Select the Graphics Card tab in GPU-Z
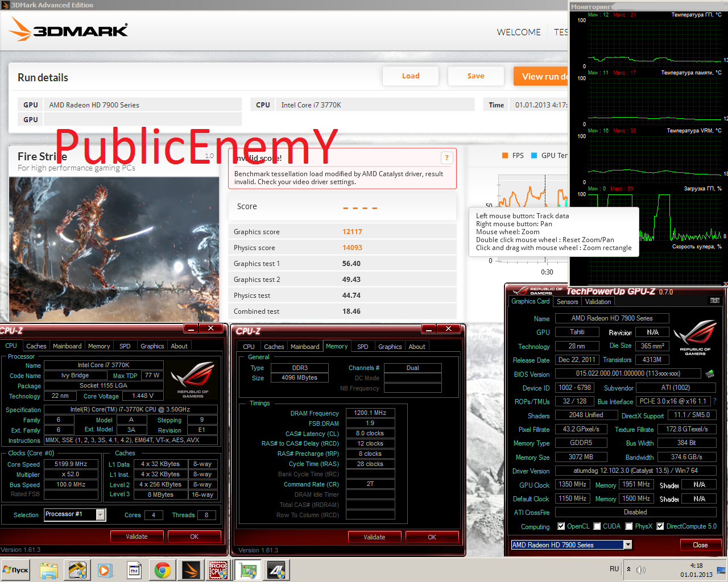The height and width of the screenshot is (582, 728). pos(531,301)
